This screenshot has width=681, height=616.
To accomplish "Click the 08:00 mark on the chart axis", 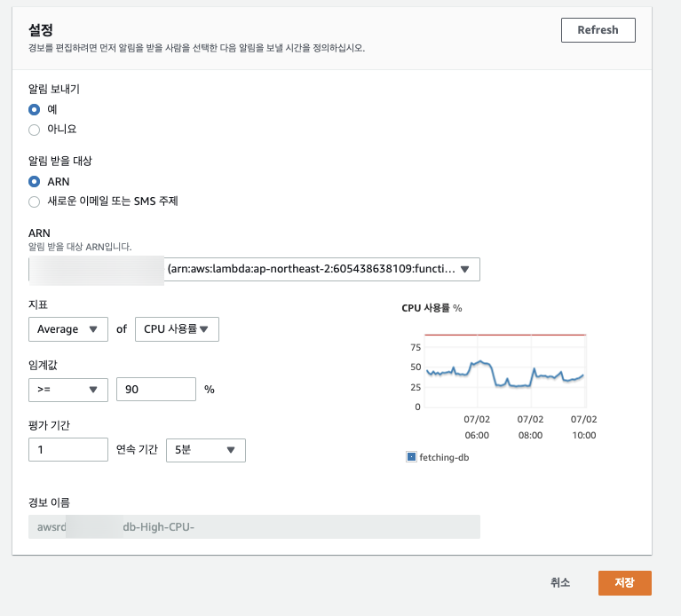I will tap(530, 435).
